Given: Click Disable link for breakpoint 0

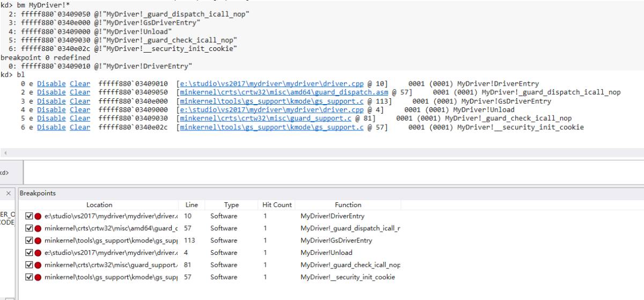Looking at the screenshot, I should point(51,84).
